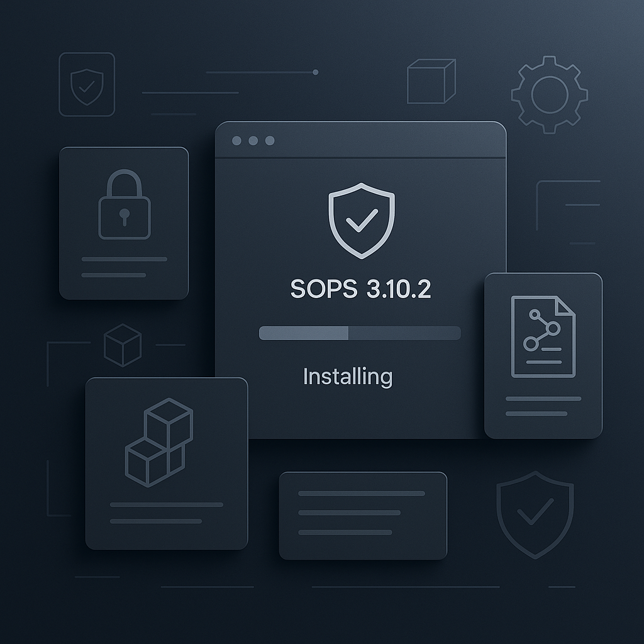Click the shield checkmark icon above SOPS 3.10.2
The image size is (644, 644).
[x=362, y=221]
